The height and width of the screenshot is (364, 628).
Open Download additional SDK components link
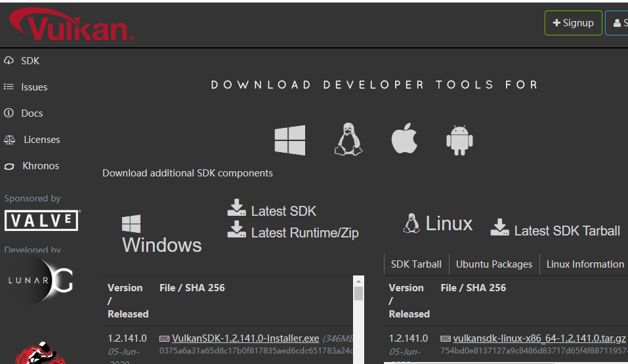pos(188,173)
